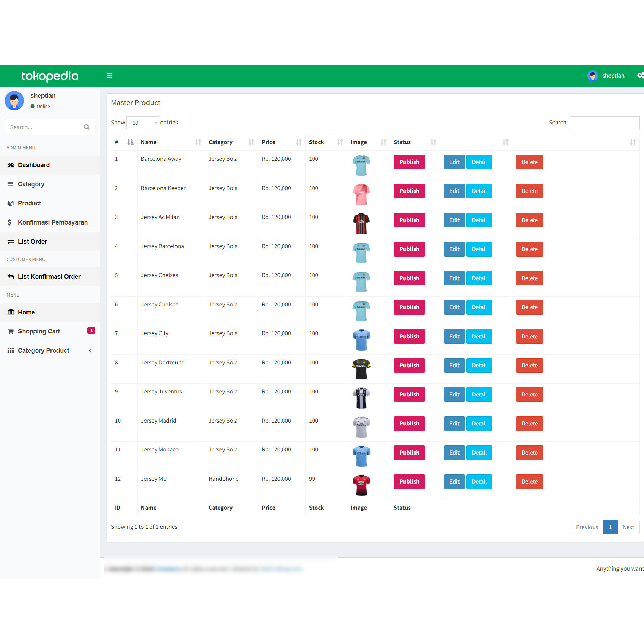
Task: Click the Jersey Dortmund image thumbnail
Action: pyautogui.click(x=361, y=369)
